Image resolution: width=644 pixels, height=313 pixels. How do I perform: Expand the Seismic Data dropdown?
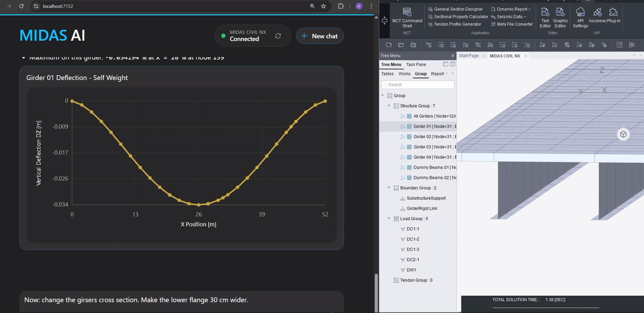coord(509,17)
